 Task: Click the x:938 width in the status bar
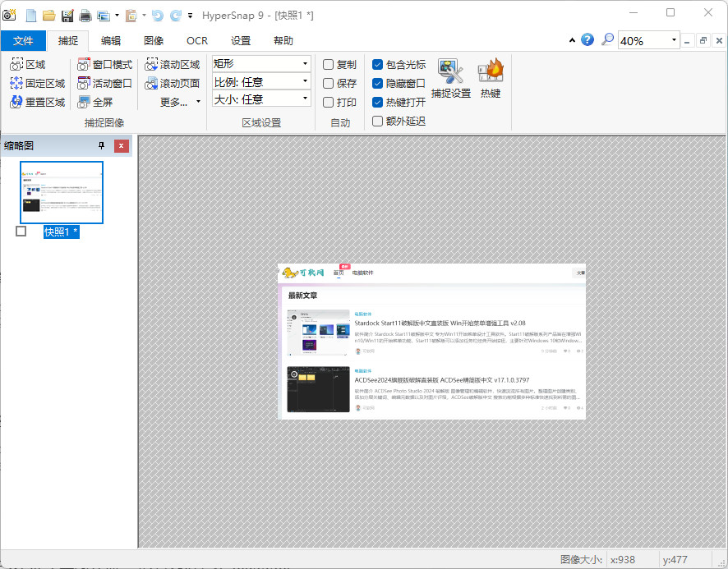pos(623,560)
